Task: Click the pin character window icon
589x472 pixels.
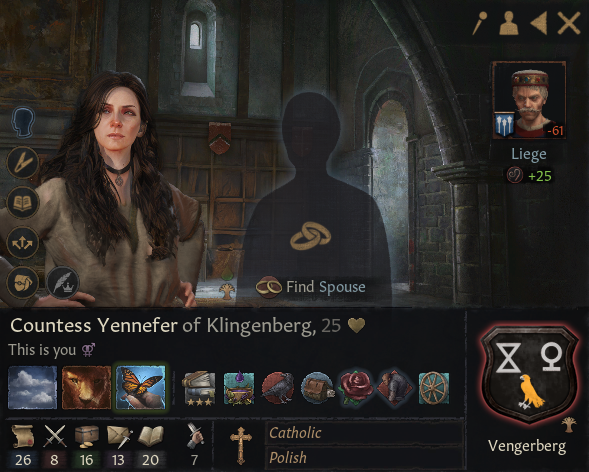Action: [480, 23]
